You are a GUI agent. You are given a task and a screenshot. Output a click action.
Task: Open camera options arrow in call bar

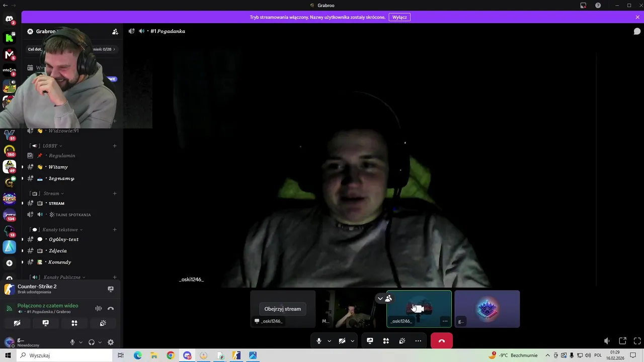pyautogui.click(x=352, y=341)
